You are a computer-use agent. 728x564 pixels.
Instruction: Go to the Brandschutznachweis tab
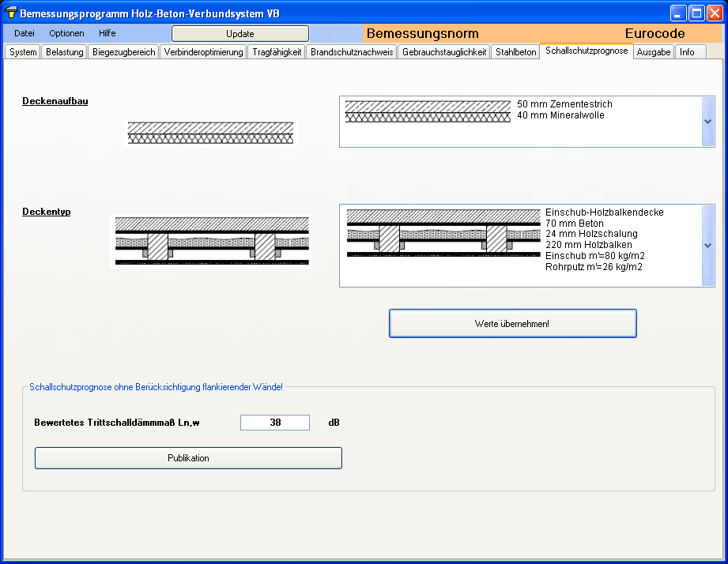[352, 52]
